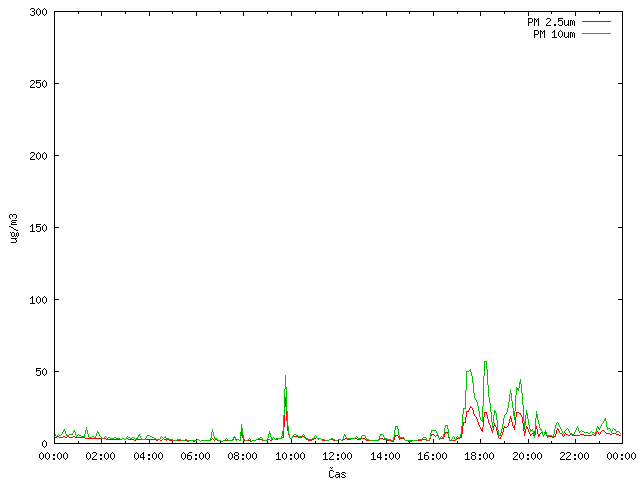The width and height of the screenshot is (640, 480).
Task: Click x-axis time label 06:00
Action: pos(195,456)
